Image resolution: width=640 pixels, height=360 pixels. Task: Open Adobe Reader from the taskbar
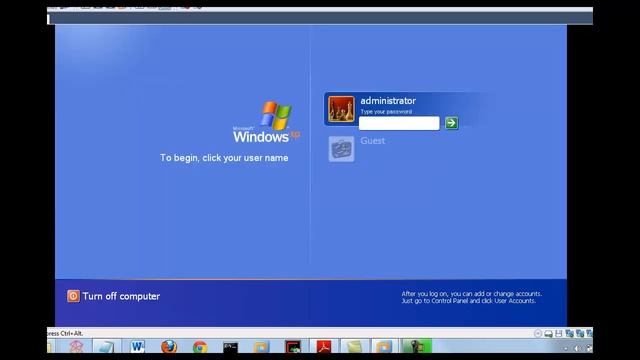coord(324,347)
